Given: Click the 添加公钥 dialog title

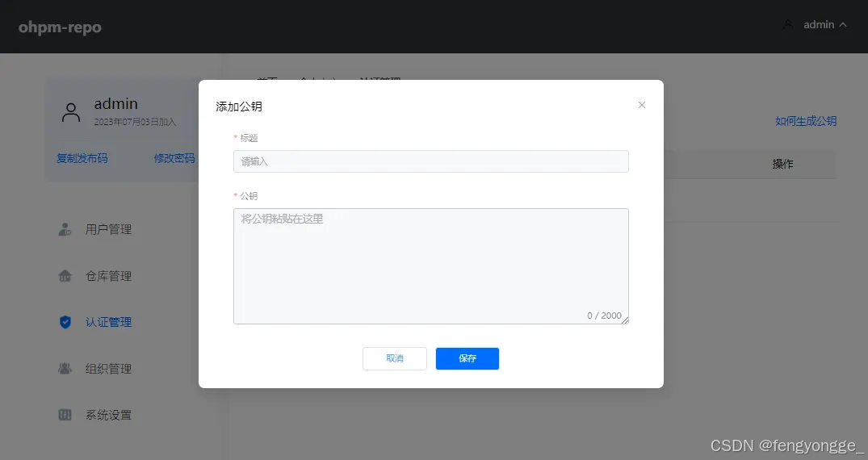Looking at the screenshot, I should (x=238, y=107).
